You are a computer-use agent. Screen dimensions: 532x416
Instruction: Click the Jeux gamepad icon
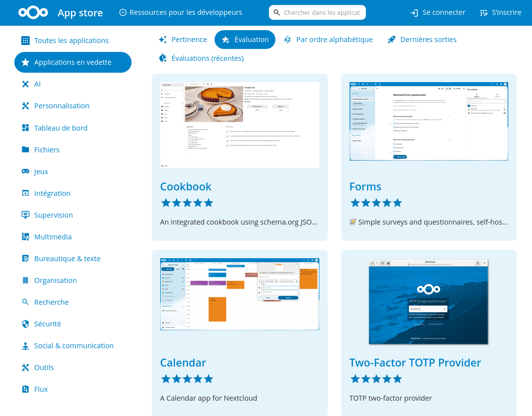[26, 171]
